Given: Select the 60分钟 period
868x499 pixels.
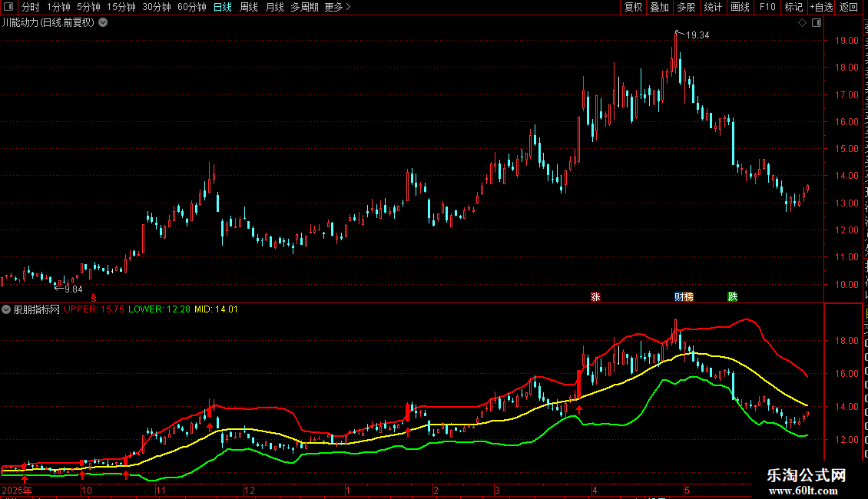Looking at the screenshot, I should (191, 7).
